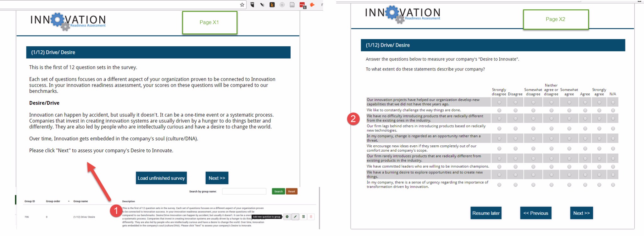Click Load unfinished survey
The image size is (644, 236).
[161, 178]
